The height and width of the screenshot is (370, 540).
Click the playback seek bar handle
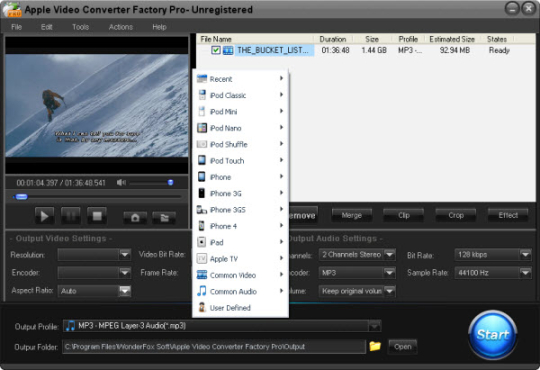click(21, 197)
